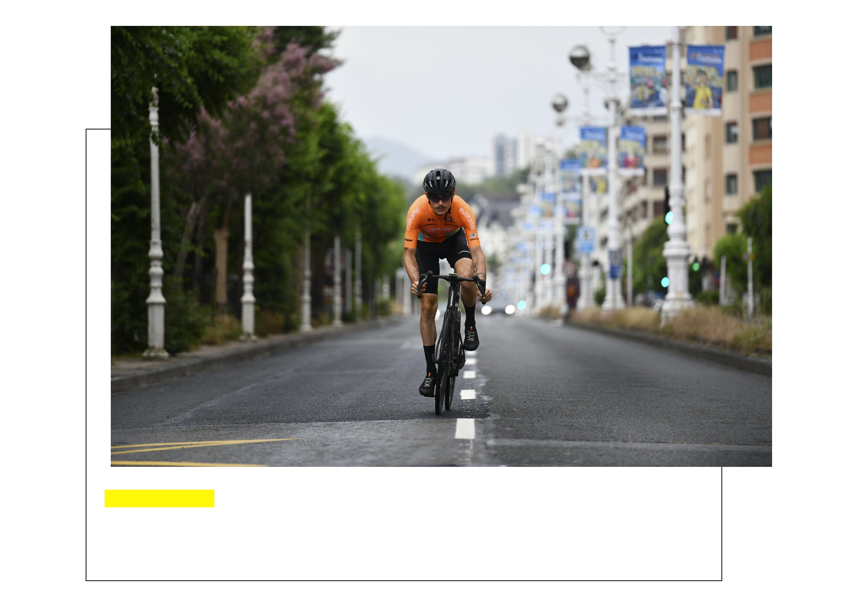Screen dimensions: 868x607
Task: Click the large blue banner left of the tall lamppost
Action: [x=648, y=78]
